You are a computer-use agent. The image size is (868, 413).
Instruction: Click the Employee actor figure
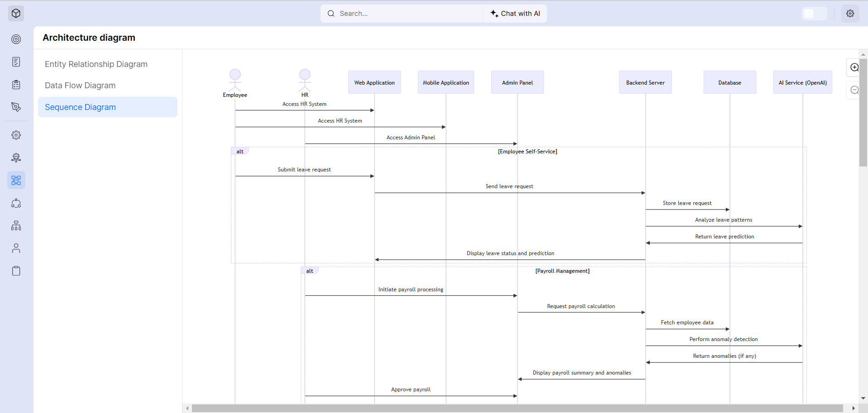(x=235, y=83)
